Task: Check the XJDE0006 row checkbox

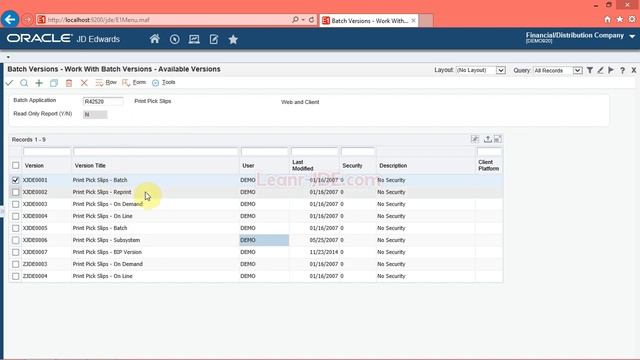Action: [16, 240]
